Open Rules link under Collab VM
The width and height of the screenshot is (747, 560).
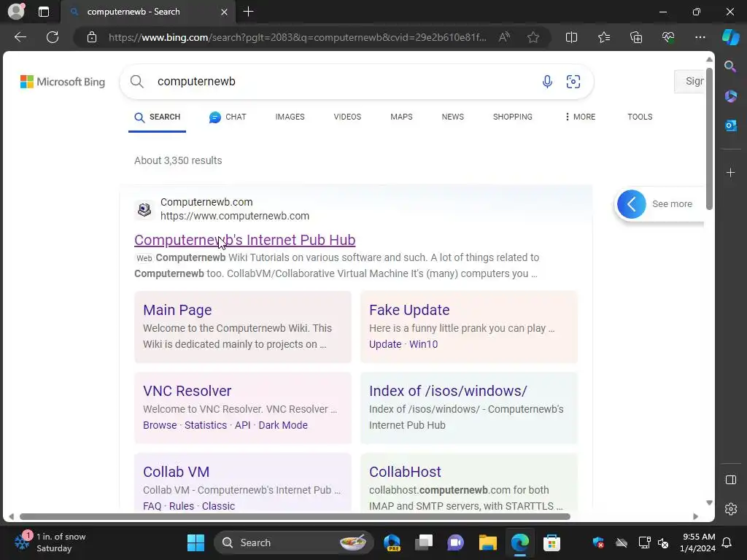pos(182,506)
